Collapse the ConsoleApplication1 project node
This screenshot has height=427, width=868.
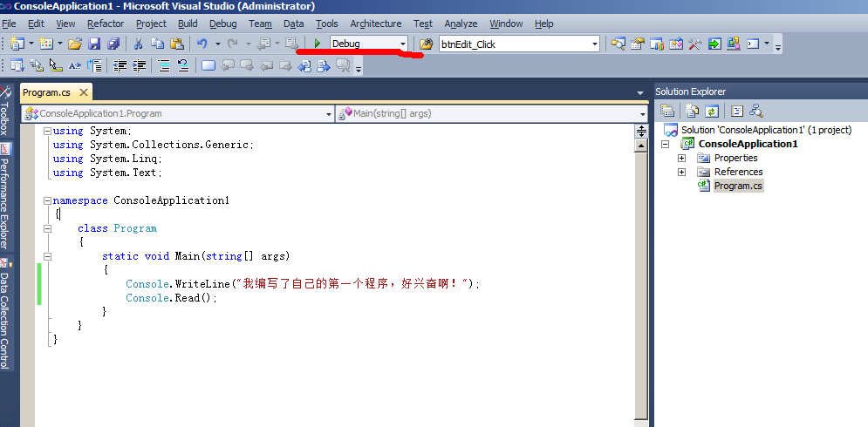click(666, 145)
